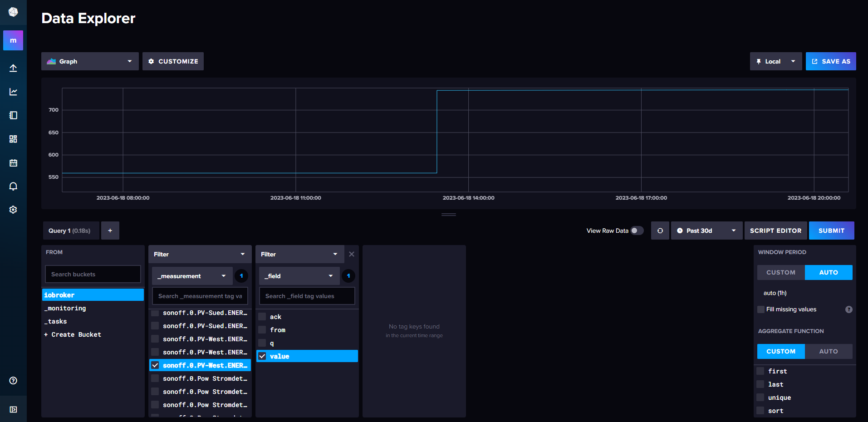This screenshot has width=868, height=422.
Task: Open the Graph visualization type dropdown
Action: (x=90, y=61)
